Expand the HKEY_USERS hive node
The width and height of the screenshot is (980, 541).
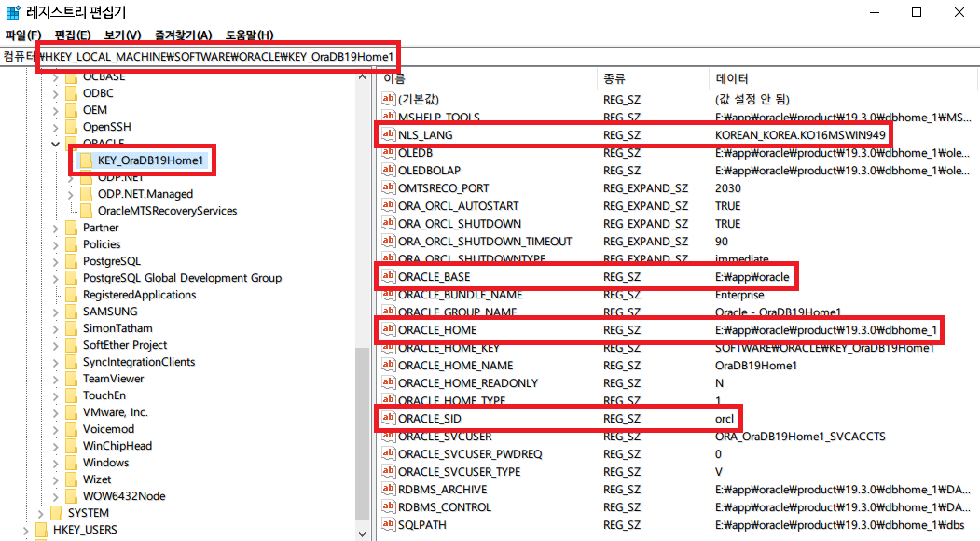coord(25,531)
